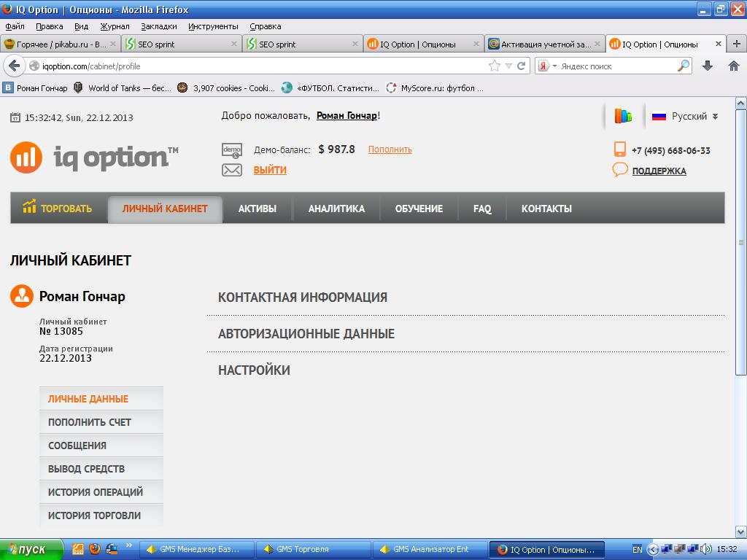Open the Закладки menu

pos(158,26)
